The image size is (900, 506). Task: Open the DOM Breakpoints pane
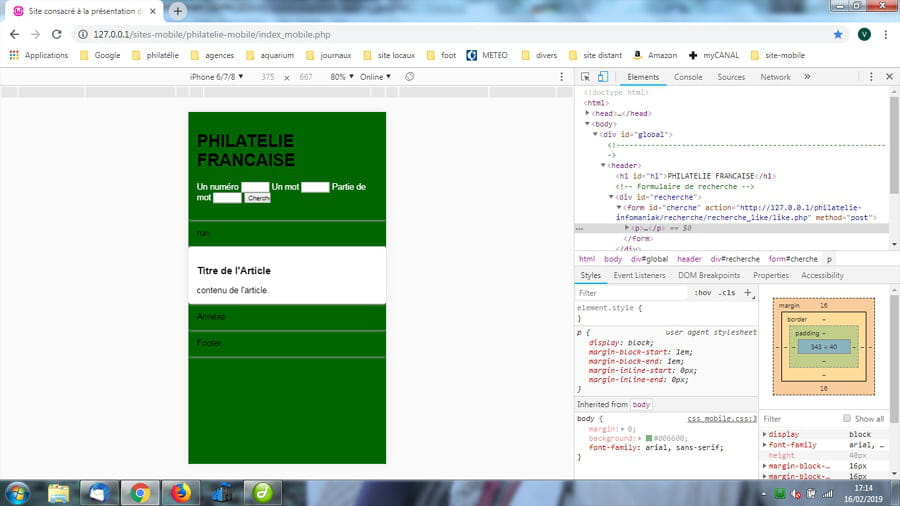[x=709, y=275]
